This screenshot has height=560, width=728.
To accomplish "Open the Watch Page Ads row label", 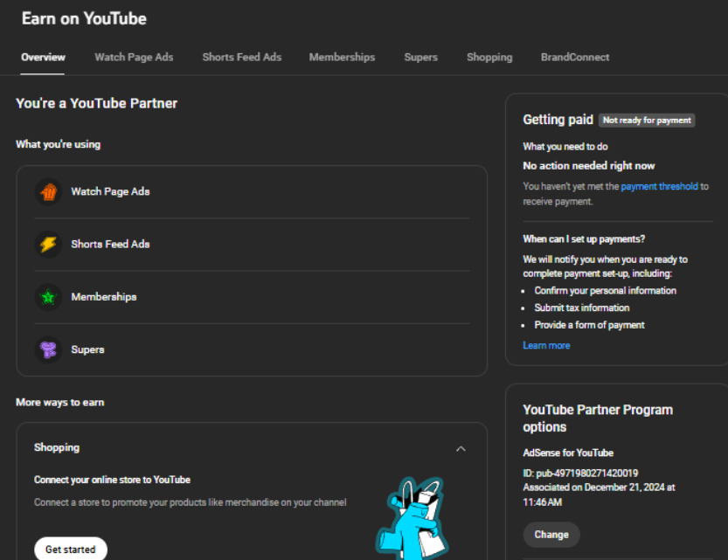I will click(110, 191).
